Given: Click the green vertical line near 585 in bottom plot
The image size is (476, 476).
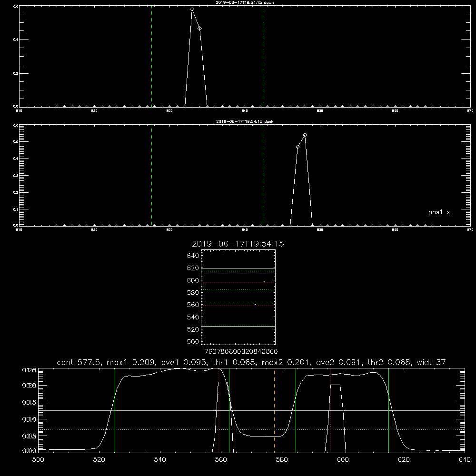Looking at the screenshot, I should point(296,410).
